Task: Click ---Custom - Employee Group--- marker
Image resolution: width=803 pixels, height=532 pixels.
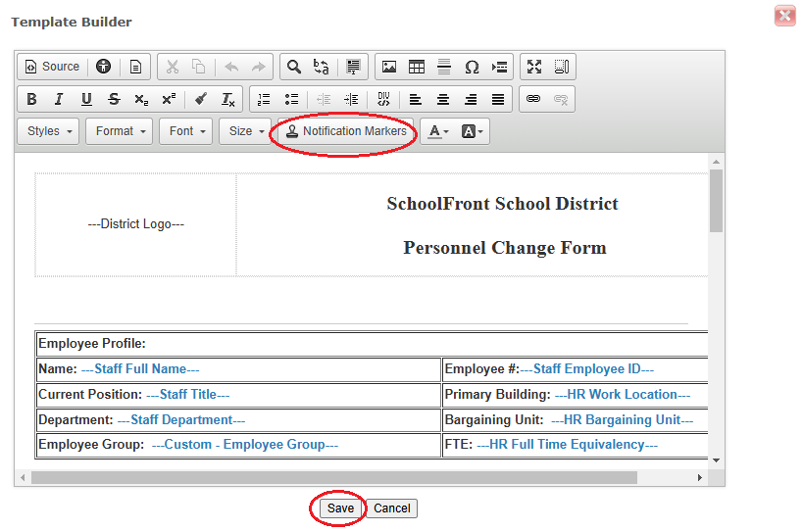Action: coord(245,445)
